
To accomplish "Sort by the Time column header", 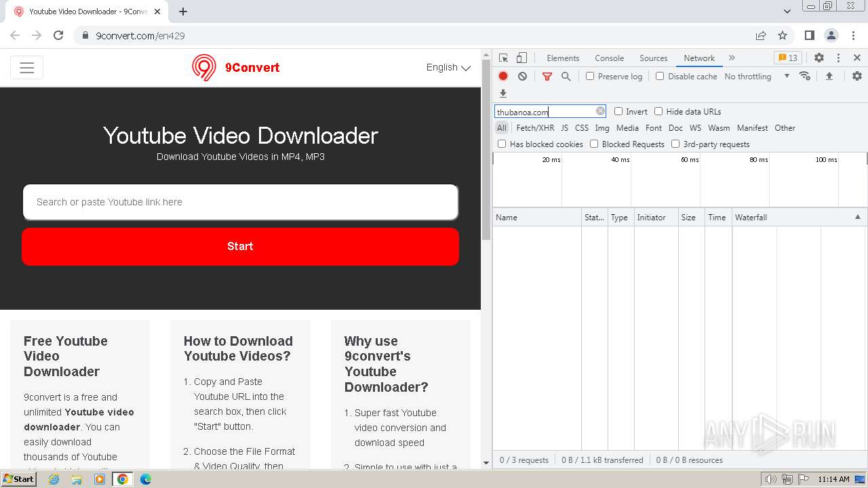I will click(718, 218).
